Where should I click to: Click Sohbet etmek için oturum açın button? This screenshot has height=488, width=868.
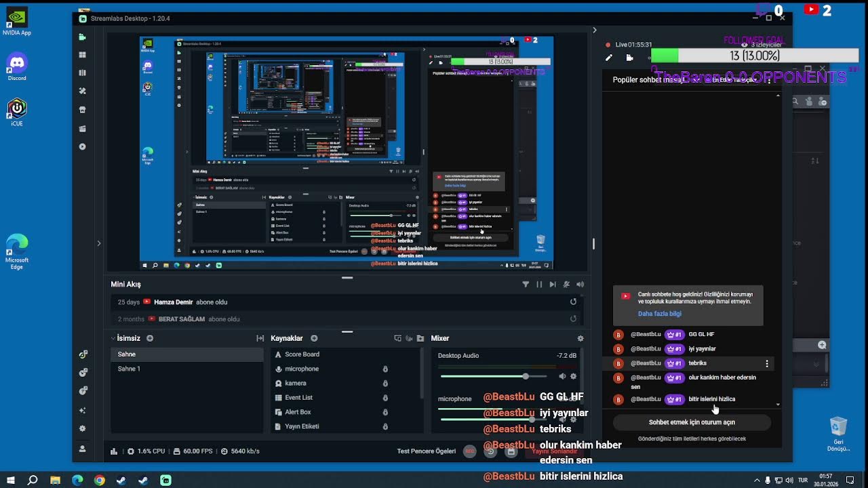click(x=692, y=422)
